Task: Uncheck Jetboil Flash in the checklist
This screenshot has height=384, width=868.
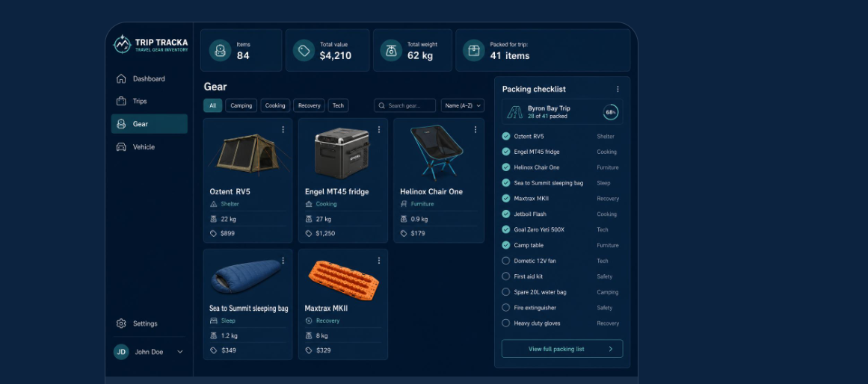Action: point(505,214)
